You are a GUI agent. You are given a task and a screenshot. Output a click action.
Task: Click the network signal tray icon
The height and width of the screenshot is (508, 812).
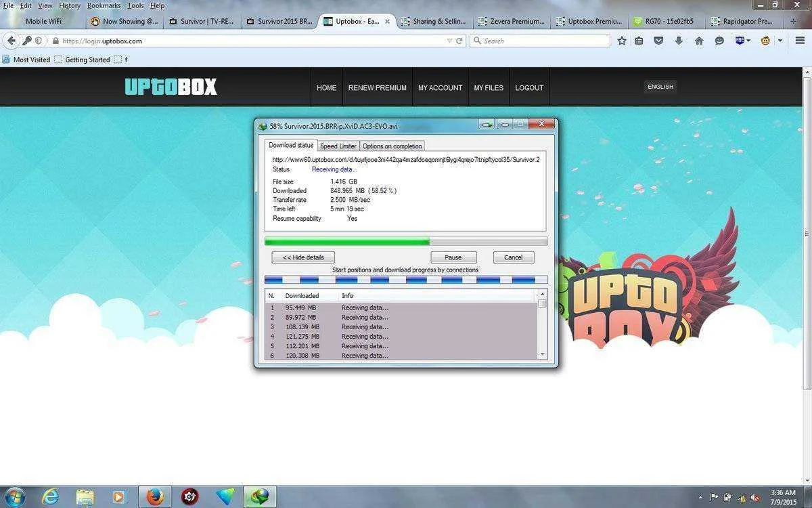[742, 497]
